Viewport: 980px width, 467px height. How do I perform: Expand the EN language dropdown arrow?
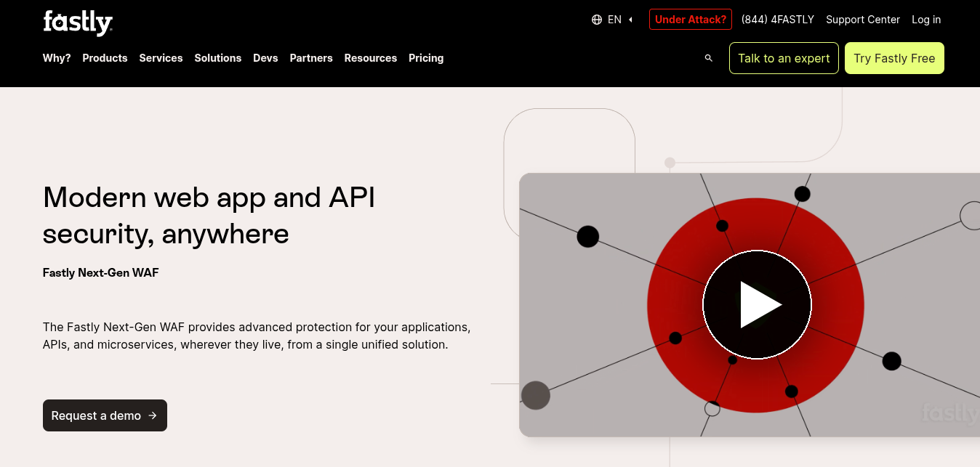point(630,20)
